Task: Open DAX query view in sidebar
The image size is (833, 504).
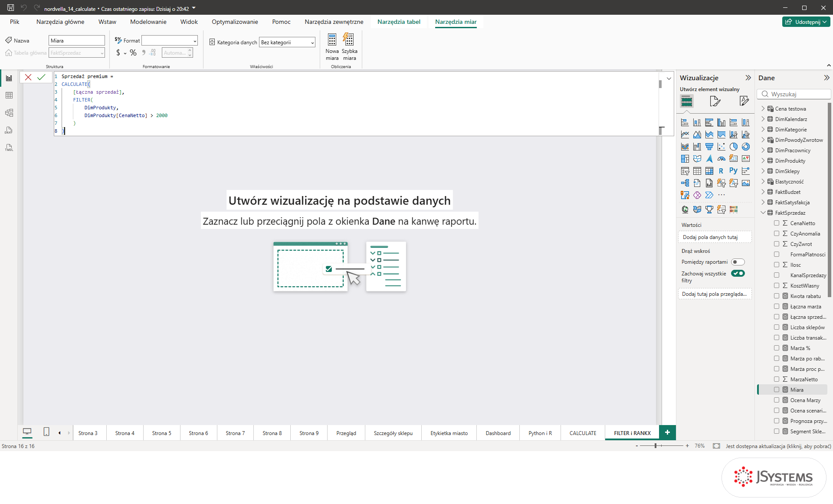Action: click(9, 130)
